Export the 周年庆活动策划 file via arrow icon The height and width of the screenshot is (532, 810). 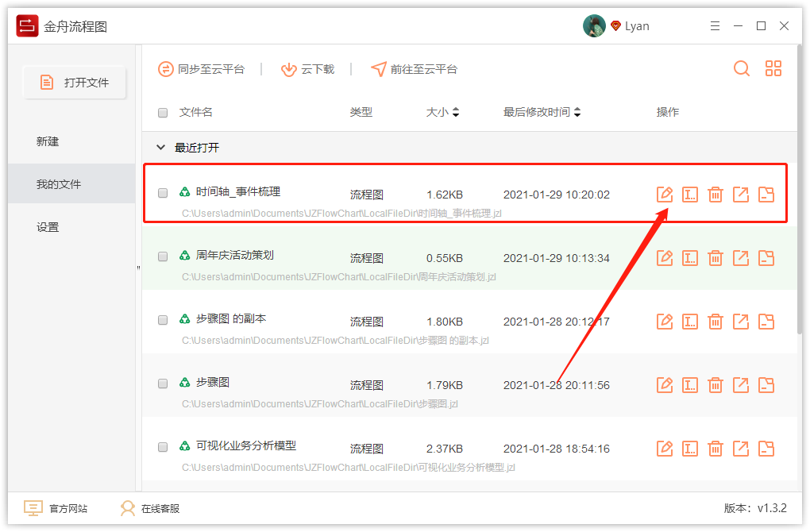[x=741, y=258]
